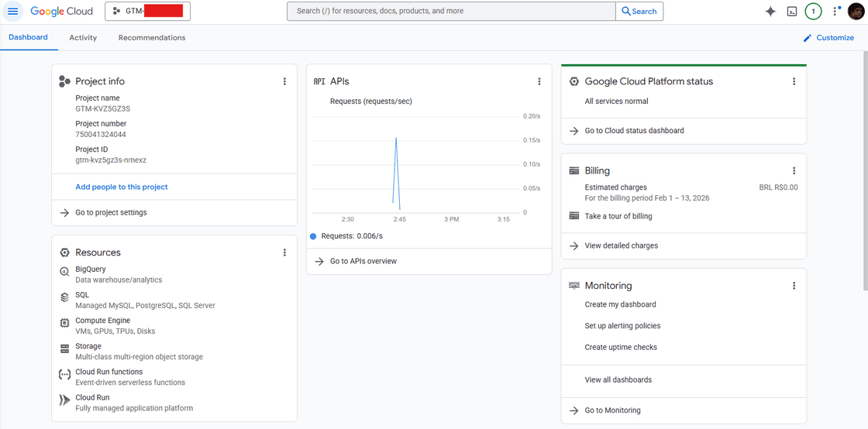The height and width of the screenshot is (429, 868).
Task: Click the APIs card icon
Action: [x=319, y=81]
